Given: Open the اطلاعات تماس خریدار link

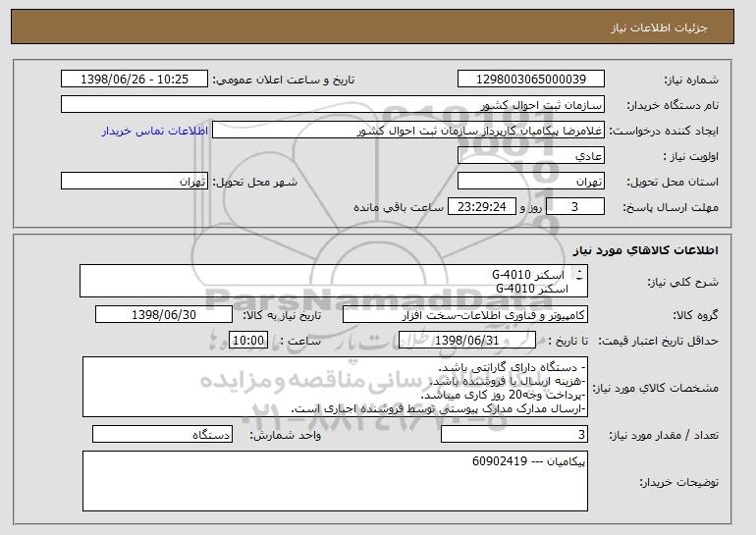Looking at the screenshot, I should click(x=155, y=131).
